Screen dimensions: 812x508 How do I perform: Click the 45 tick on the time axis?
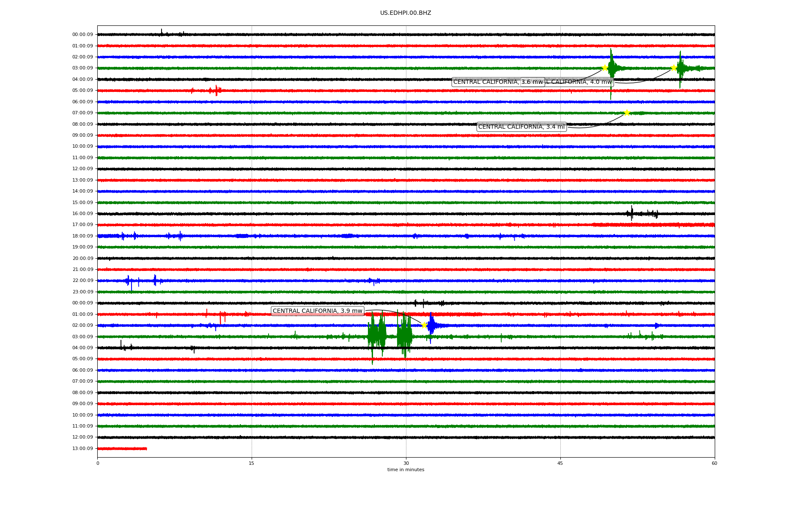(560, 463)
